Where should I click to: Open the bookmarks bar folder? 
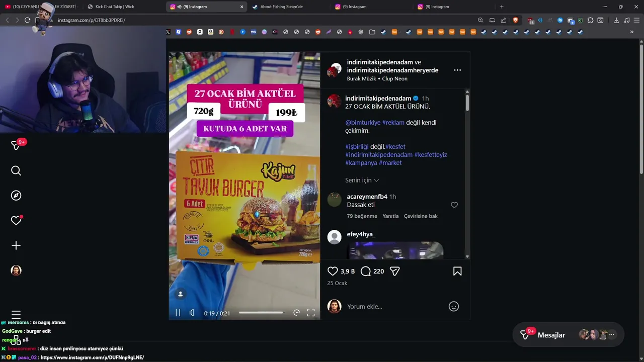pos(372,32)
